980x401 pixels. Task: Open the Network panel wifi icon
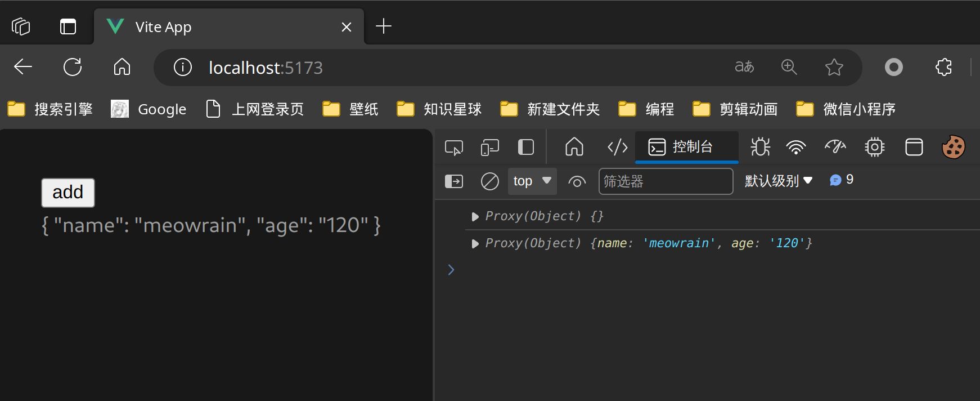pyautogui.click(x=795, y=147)
